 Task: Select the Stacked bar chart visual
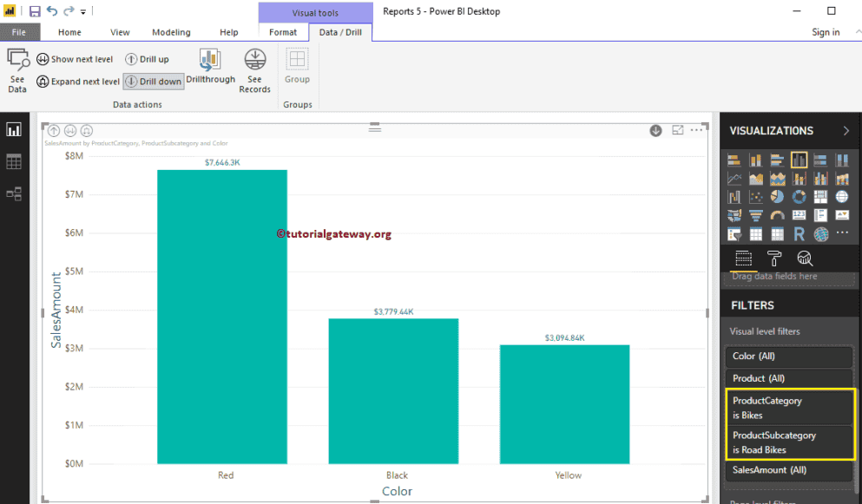(734, 160)
